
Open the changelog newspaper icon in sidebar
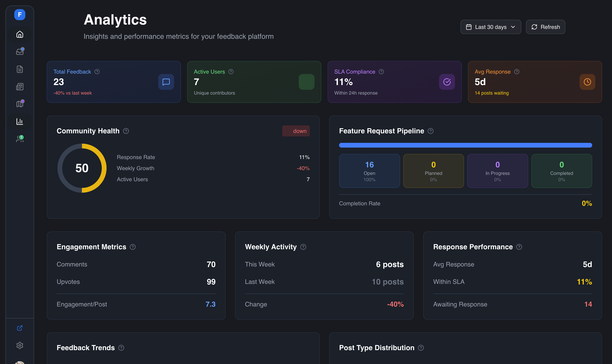click(20, 87)
